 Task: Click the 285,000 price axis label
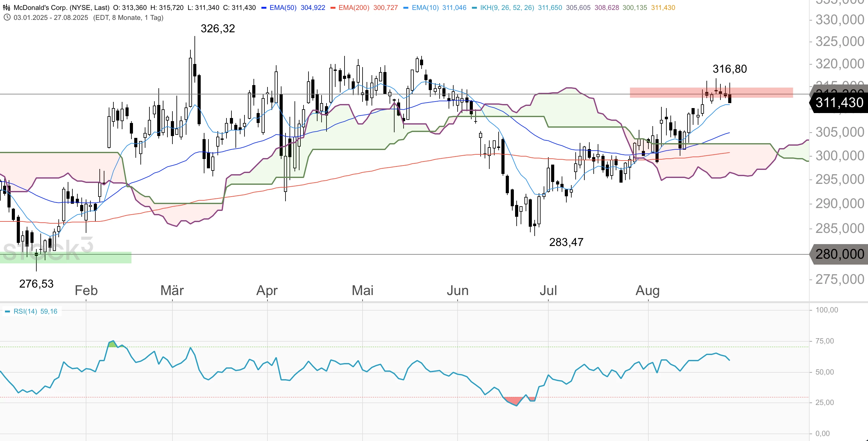tap(840, 228)
